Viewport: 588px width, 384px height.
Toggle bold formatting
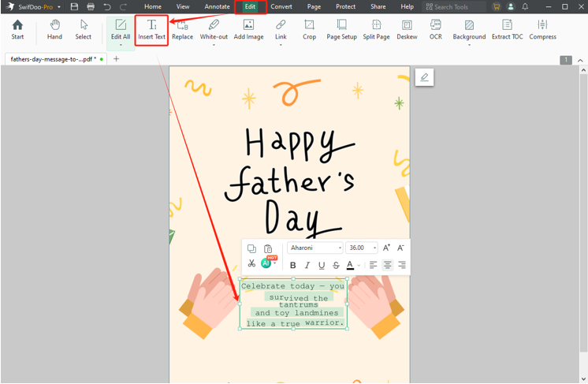(x=293, y=265)
